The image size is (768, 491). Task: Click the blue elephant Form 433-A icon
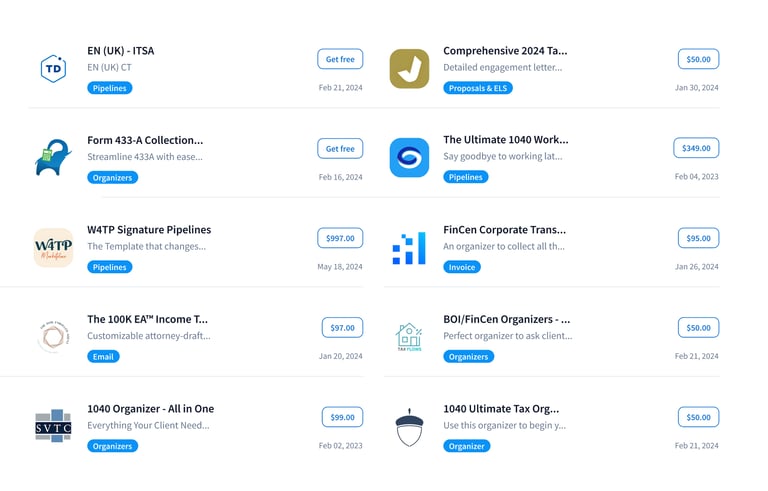click(53, 158)
